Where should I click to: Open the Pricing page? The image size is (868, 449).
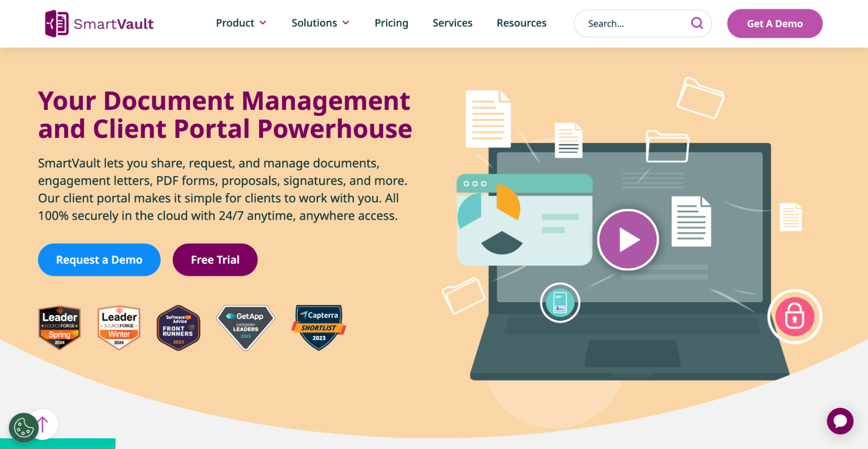[391, 23]
